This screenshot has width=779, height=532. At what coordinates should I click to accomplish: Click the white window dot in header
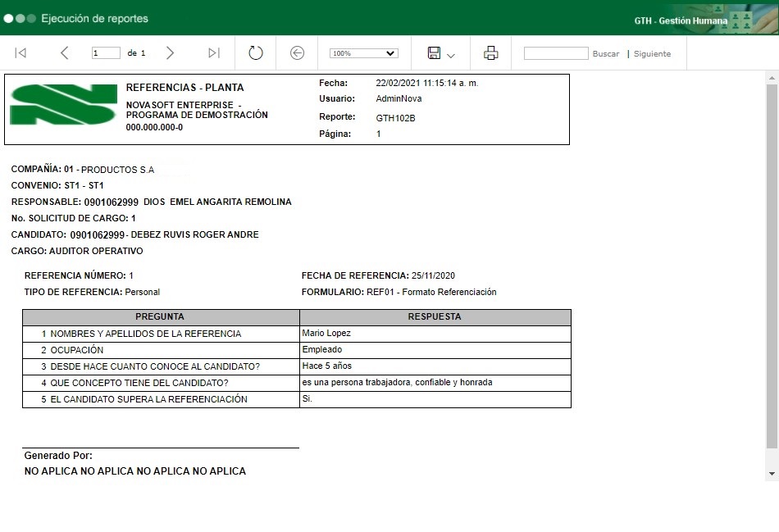click(x=8, y=18)
